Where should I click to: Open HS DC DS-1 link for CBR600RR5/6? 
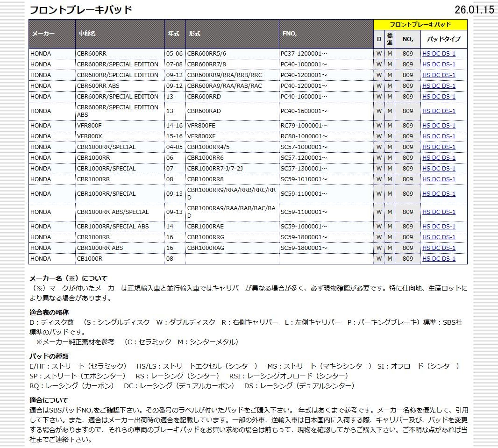(439, 54)
